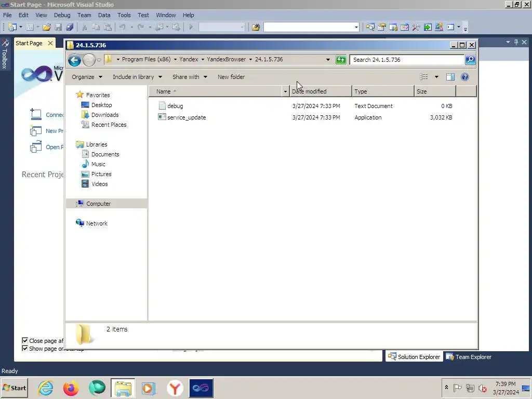The height and width of the screenshot is (399, 532).
Task: Open Team menu
Action: click(84, 15)
